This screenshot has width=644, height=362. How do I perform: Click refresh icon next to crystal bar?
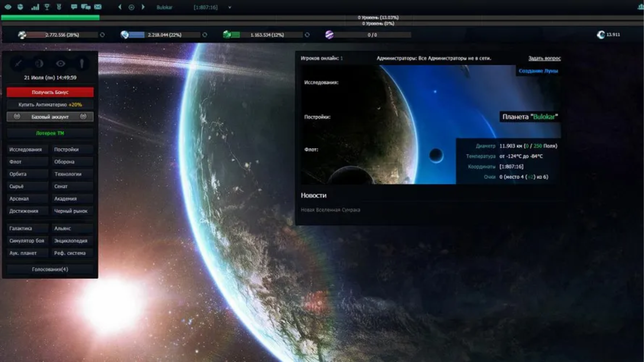[205, 35]
